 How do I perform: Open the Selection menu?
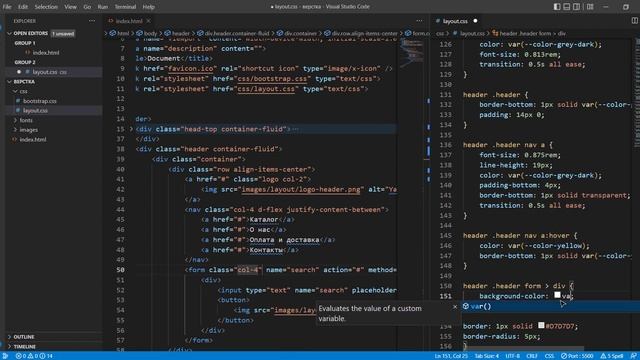tap(46, 7)
